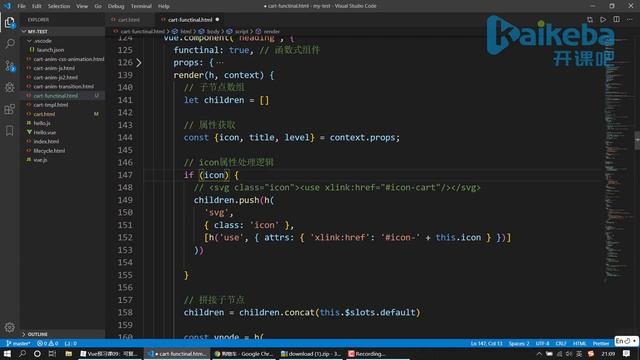
Task: Expand folded props block at line 126
Action: 139,62
